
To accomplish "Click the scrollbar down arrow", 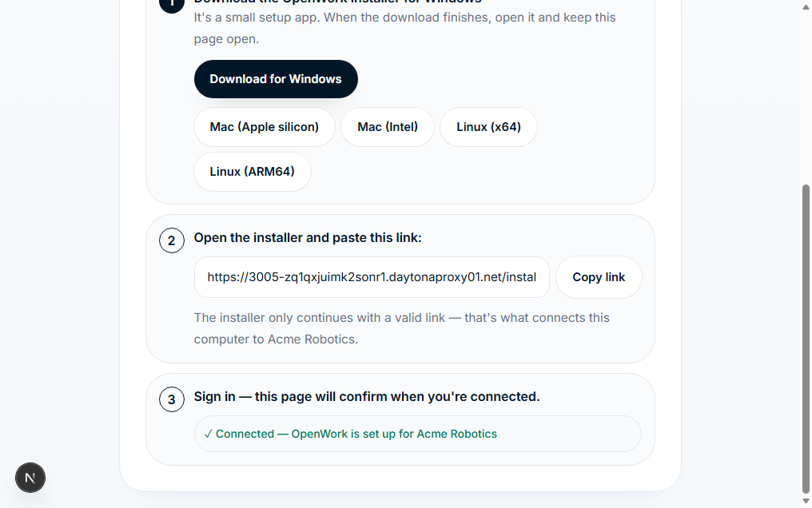I will click(806, 501).
